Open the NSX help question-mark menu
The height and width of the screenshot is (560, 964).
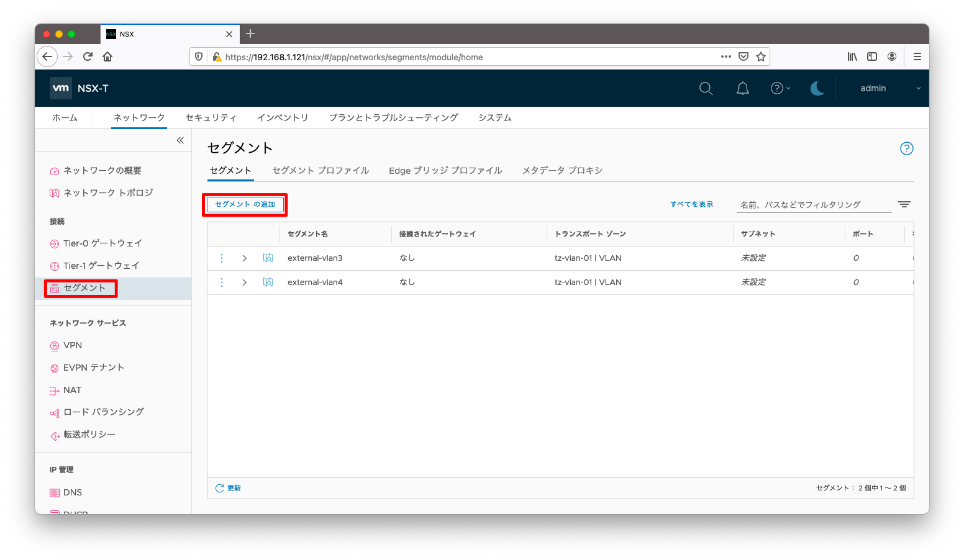click(780, 88)
